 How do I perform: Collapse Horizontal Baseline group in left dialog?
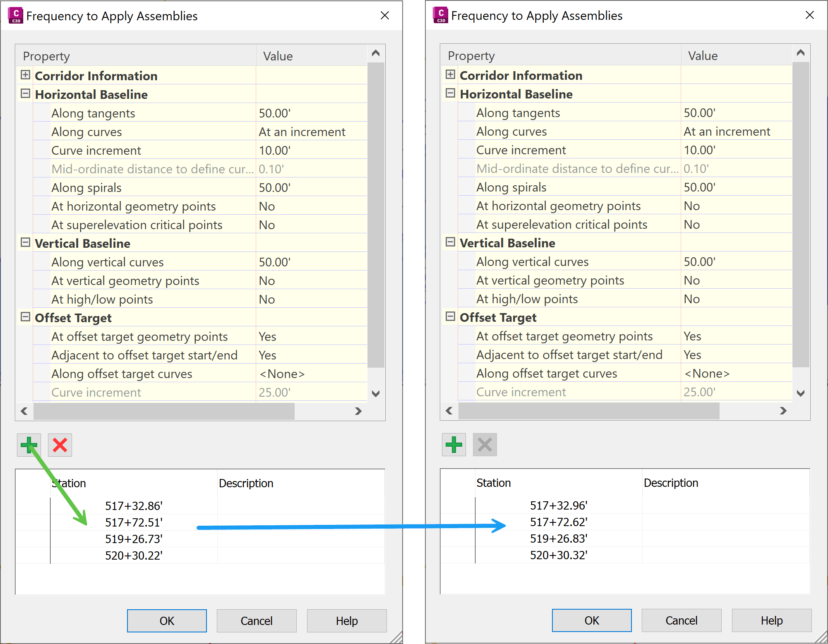click(x=25, y=93)
